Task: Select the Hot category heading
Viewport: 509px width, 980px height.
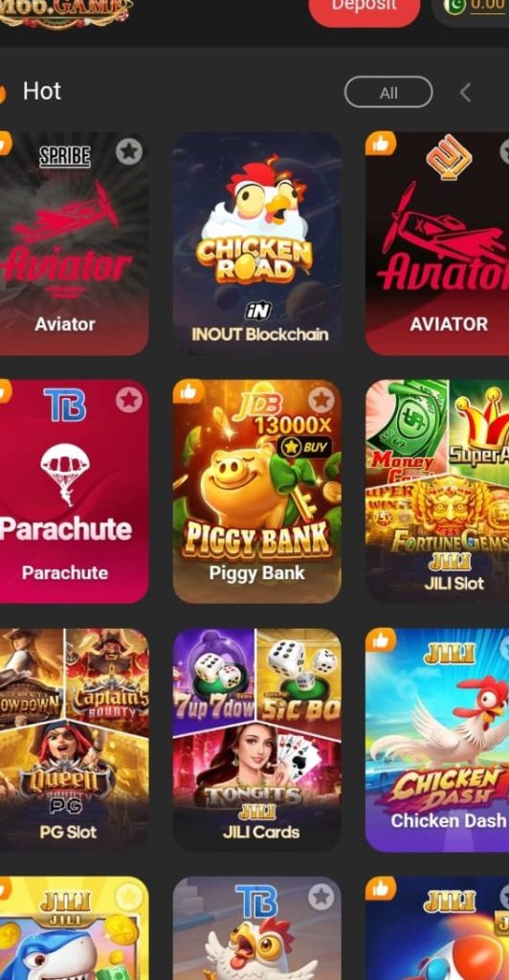Action: [42, 91]
